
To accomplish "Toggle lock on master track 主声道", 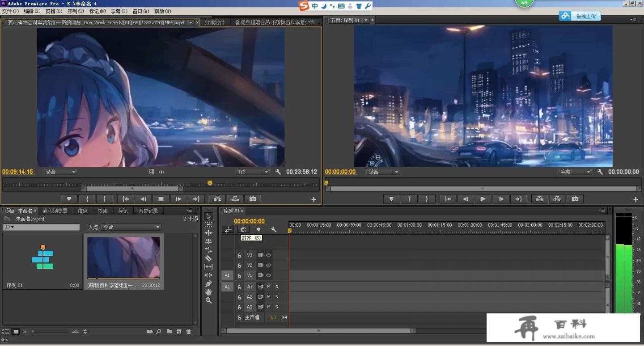I will (239, 317).
